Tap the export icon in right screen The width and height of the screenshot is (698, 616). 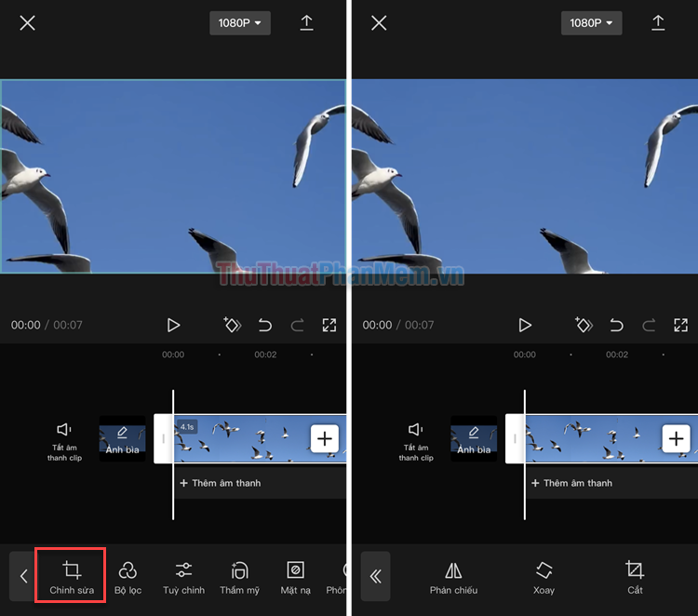658,22
